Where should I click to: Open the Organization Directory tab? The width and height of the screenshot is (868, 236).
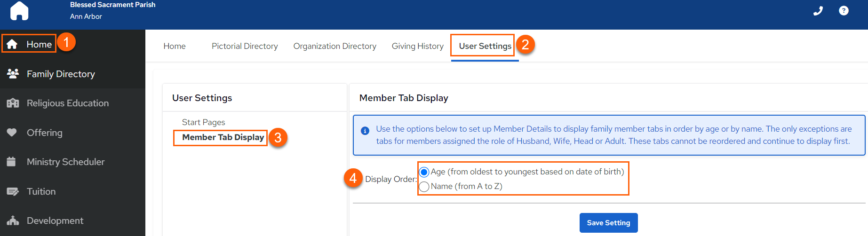coord(335,46)
